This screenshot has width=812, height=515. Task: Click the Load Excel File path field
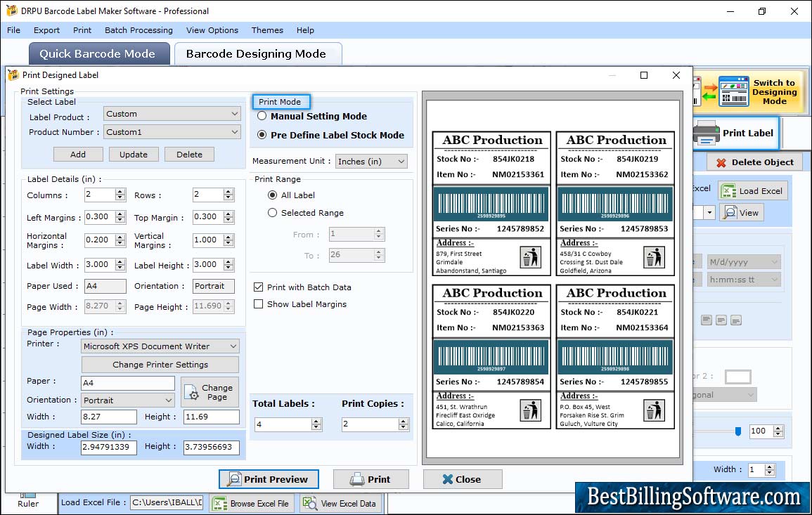(166, 502)
